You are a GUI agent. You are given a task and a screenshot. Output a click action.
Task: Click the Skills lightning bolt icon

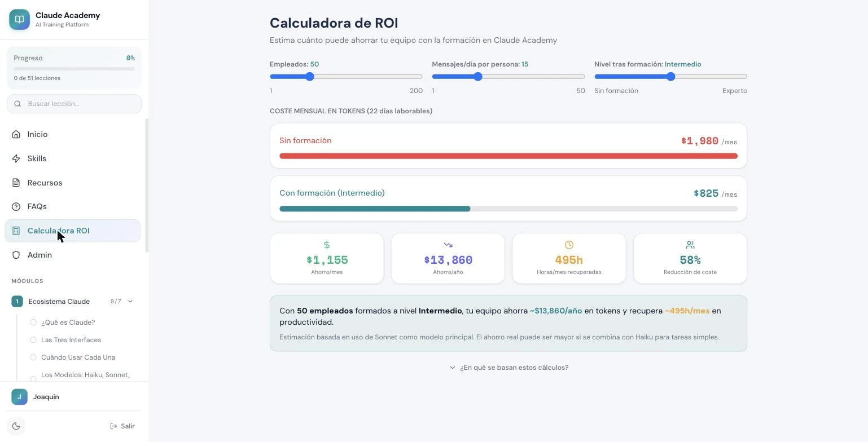point(16,158)
